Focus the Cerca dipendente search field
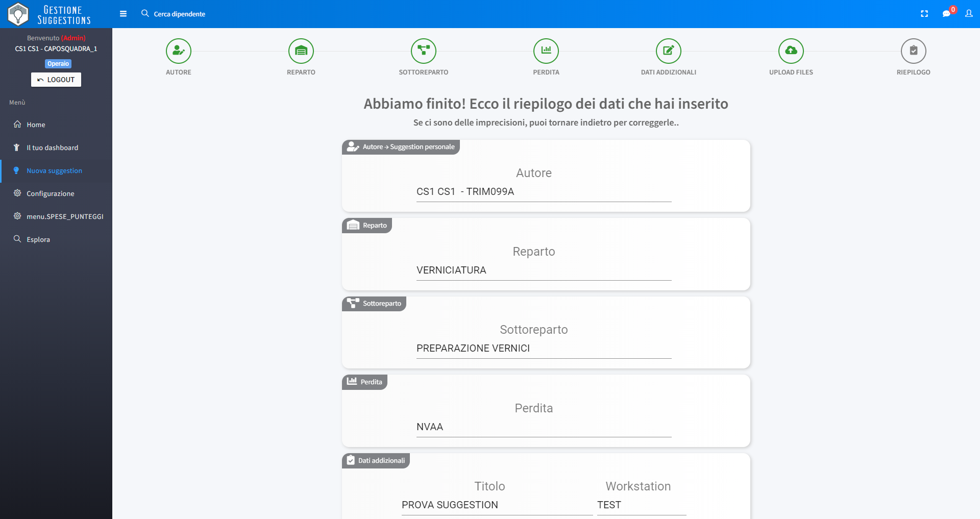 (x=180, y=14)
